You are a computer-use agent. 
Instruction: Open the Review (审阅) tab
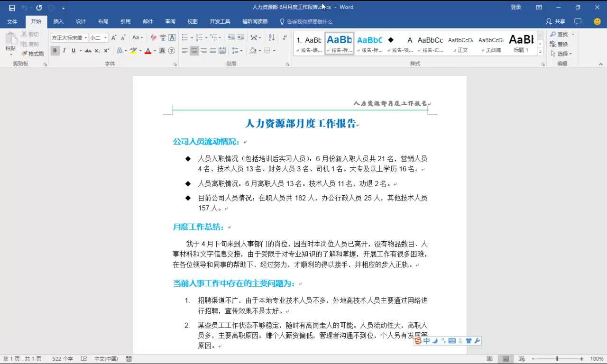tap(170, 21)
